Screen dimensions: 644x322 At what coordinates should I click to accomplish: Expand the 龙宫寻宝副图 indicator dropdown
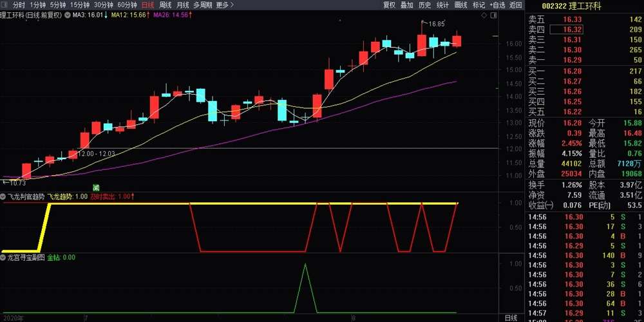pyautogui.click(x=4, y=257)
